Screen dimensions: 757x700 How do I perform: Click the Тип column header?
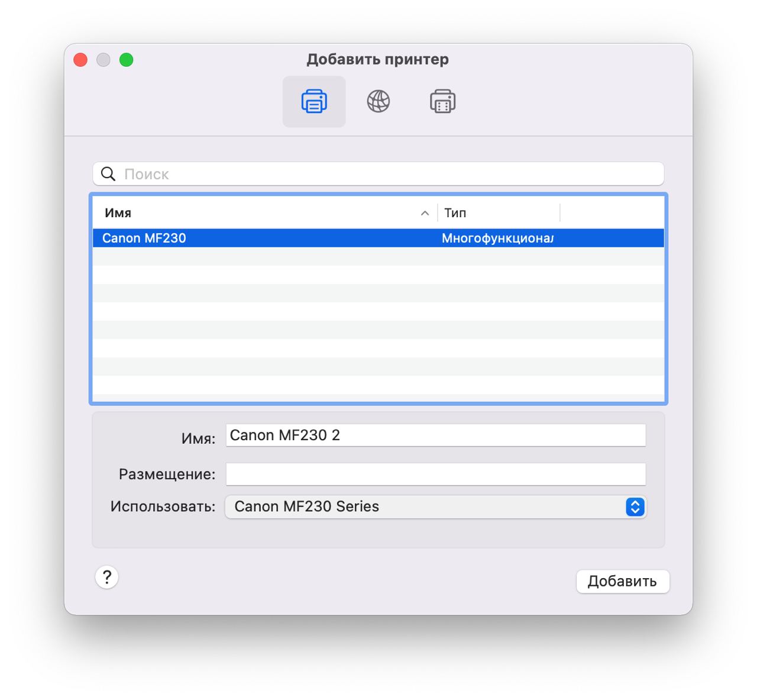click(499, 213)
